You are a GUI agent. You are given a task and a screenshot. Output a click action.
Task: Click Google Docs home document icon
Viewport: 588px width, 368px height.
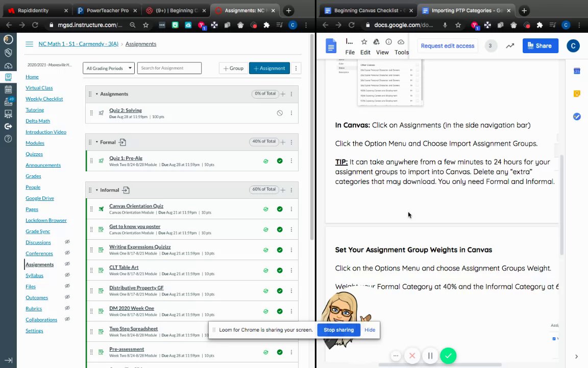[x=331, y=46]
